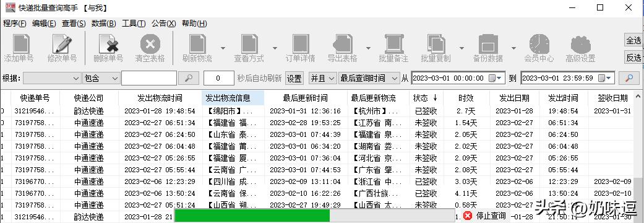Click the 最后更新时间 column header
Screen dimensions: 644x223
click(x=305, y=98)
